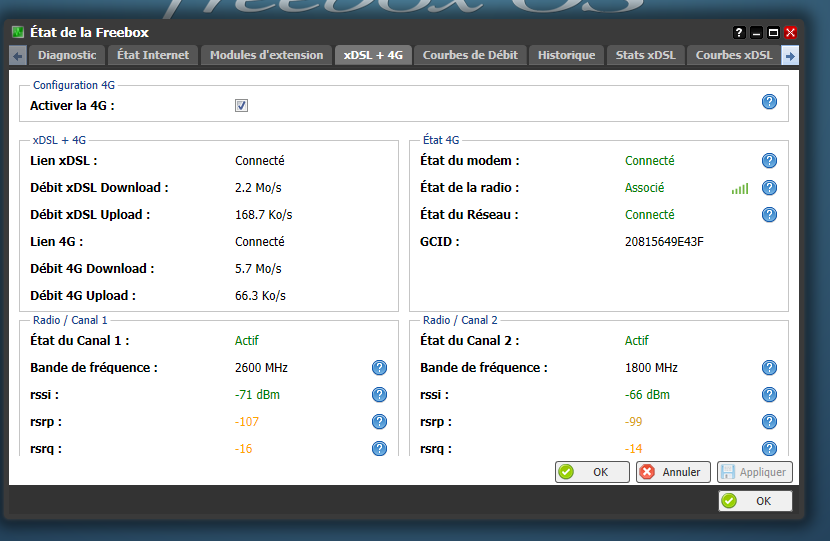Click the OK button beside Annuler
The height and width of the screenshot is (541, 830).
pos(592,472)
